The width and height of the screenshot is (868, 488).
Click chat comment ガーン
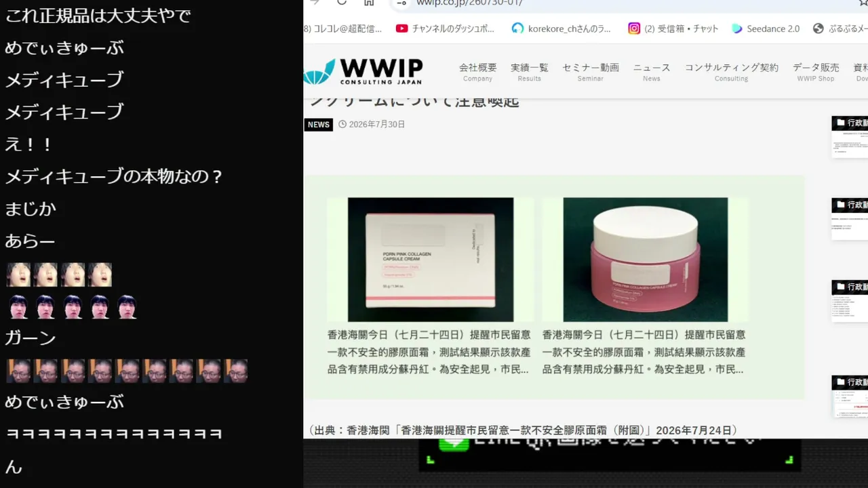point(31,338)
